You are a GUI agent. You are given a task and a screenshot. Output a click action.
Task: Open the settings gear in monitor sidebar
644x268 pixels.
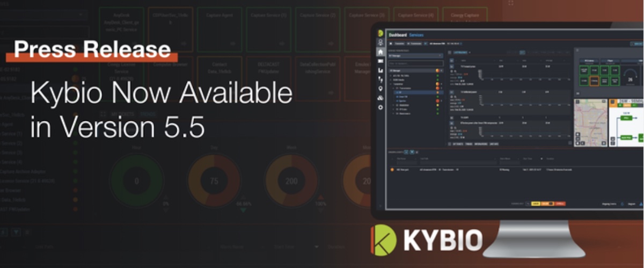(380, 107)
